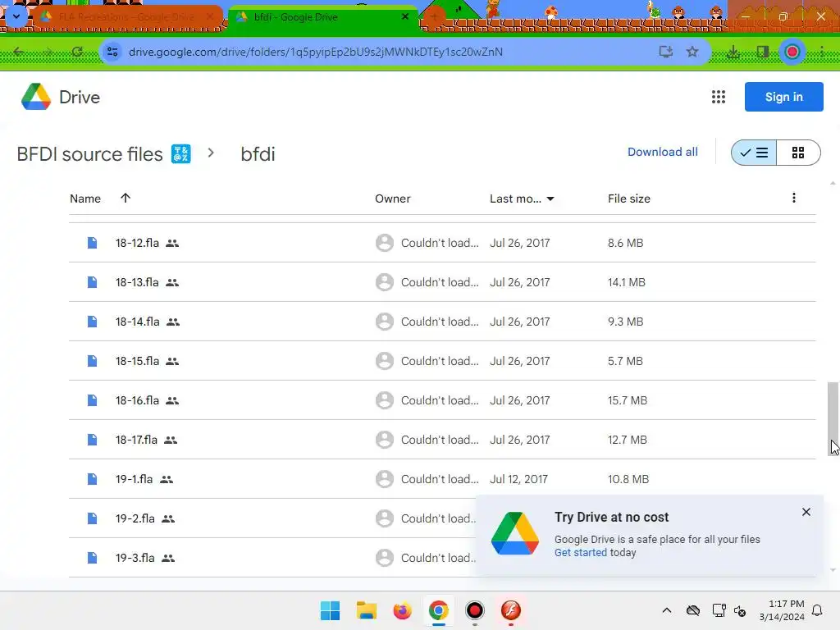Switch to grid layout view
The image size is (840, 630).
coord(798,153)
